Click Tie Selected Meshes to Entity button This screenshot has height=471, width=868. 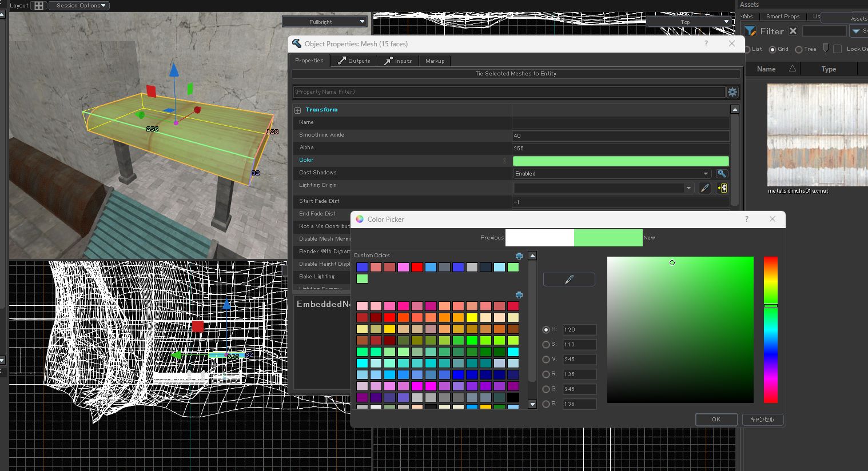click(x=516, y=74)
